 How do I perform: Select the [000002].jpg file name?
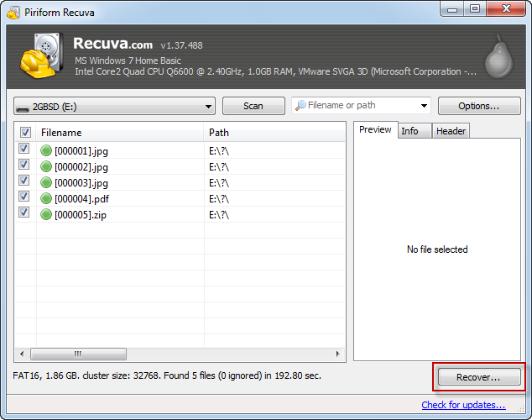pos(81,166)
